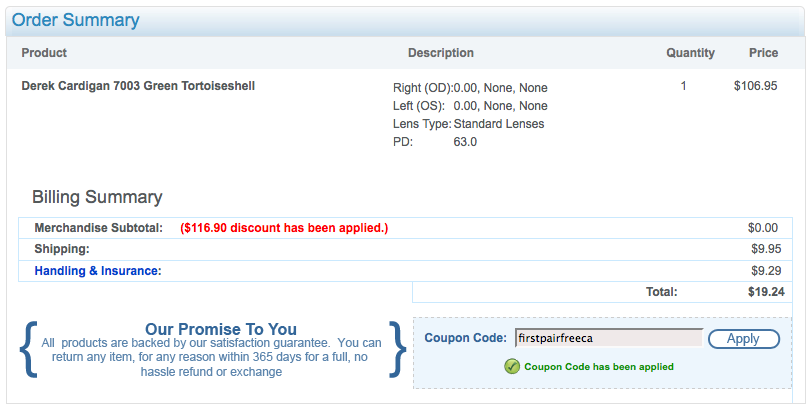Click the Price column header

764,53
